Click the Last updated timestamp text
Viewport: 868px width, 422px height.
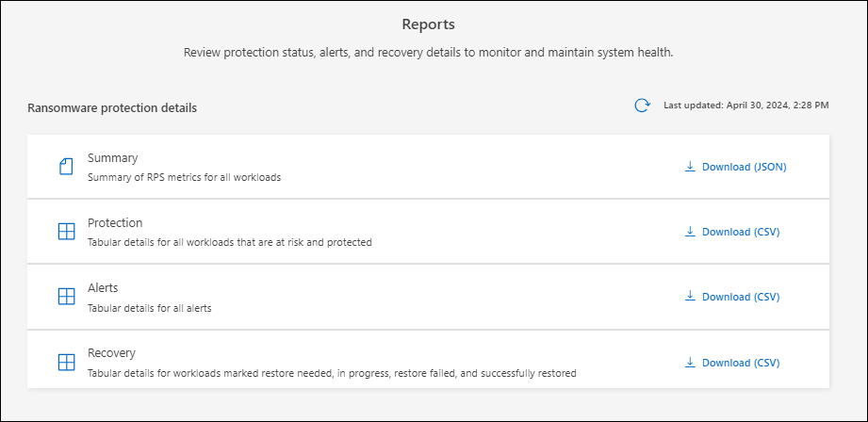[x=746, y=105]
